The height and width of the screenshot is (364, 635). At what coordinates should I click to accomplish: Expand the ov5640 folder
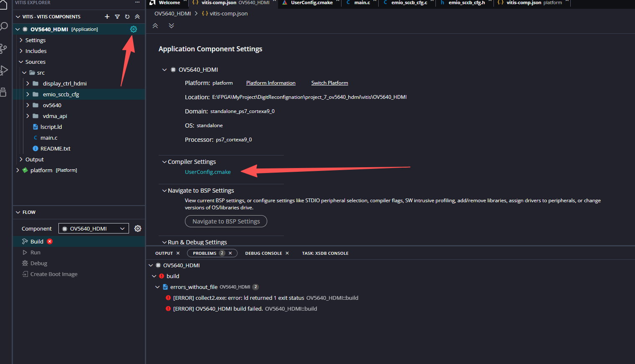coord(28,105)
